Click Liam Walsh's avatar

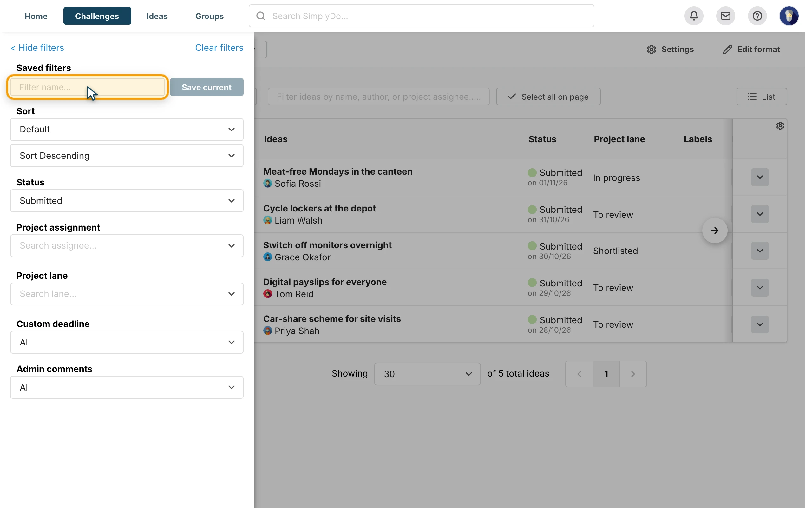(267, 220)
